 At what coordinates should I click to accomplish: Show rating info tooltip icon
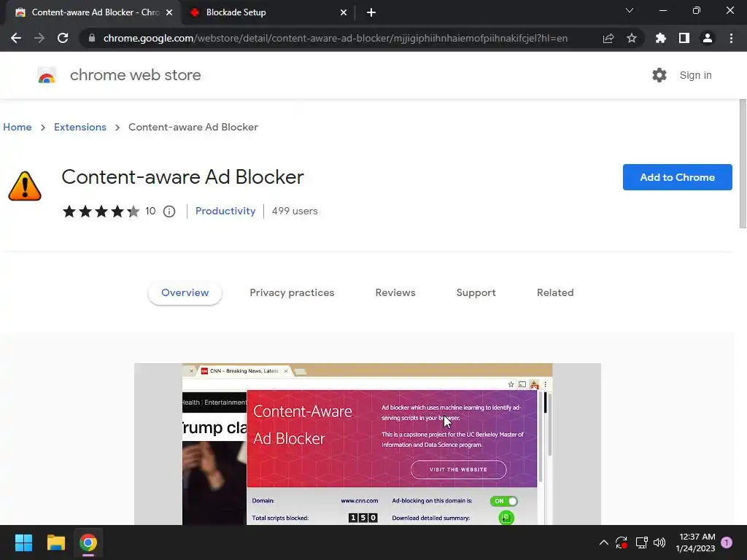[x=169, y=211]
